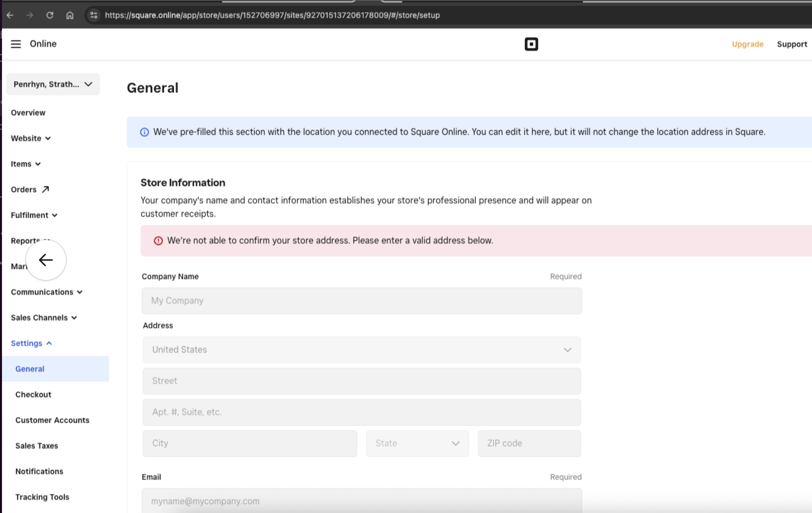The image size is (812, 513).
Task: Collapse the Settings section
Action: (x=31, y=343)
